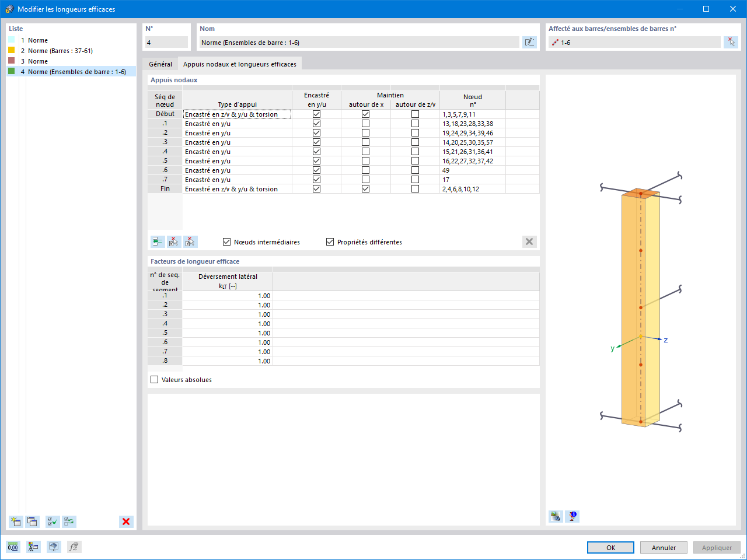Confirm with the OK button

(x=610, y=548)
